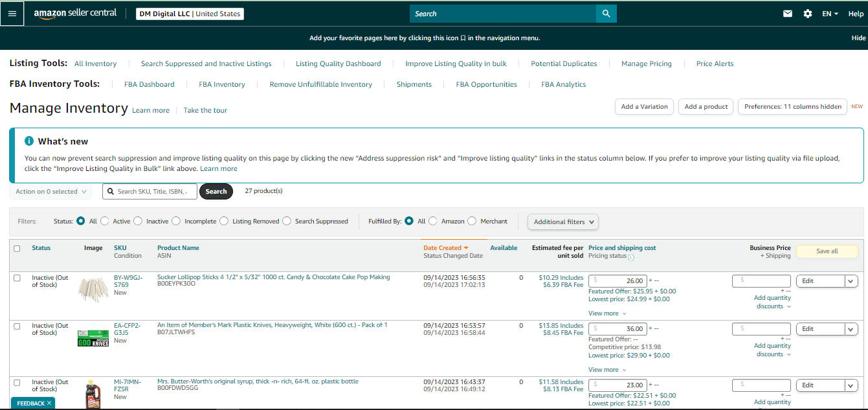This screenshot has height=410, width=868.
Task: Check the Mrs. Butter-Worth's row checkbox
Action: [17, 382]
